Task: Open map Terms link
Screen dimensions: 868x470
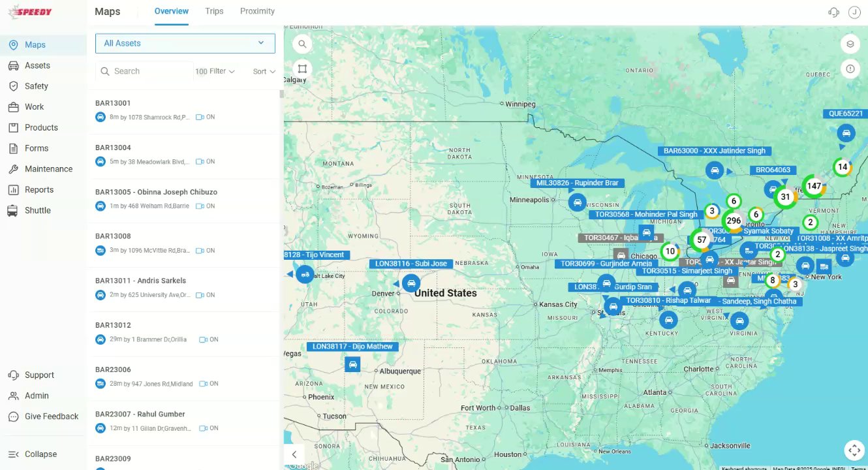Action: pyautogui.click(x=859, y=467)
